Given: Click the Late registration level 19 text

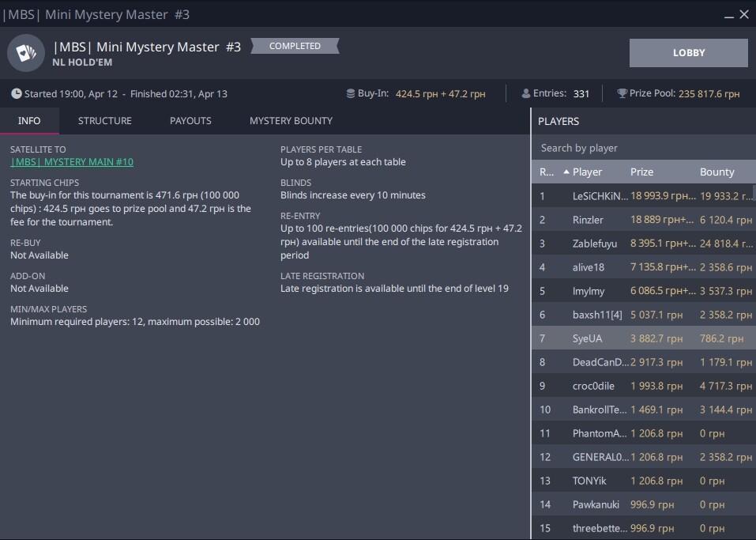Looking at the screenshot, I should pyautogui.click(x=394, y=289).
